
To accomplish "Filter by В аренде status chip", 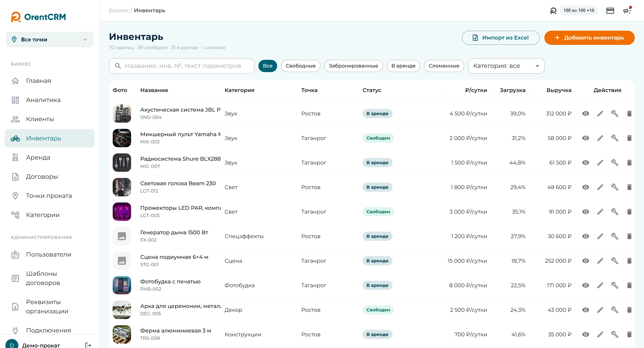I will pos(403,66).
